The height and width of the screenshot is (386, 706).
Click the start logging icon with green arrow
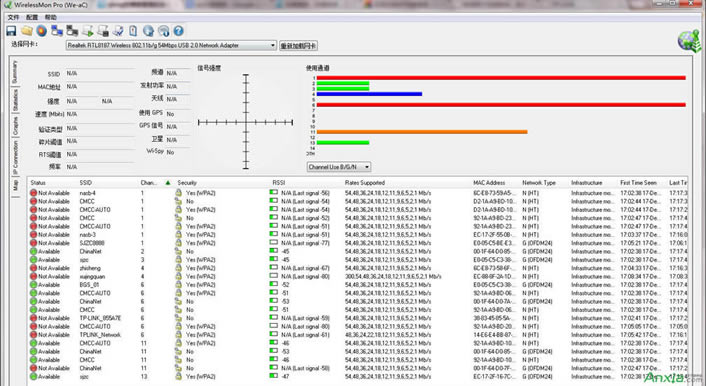pyautogui.click(x=87, y=31)
